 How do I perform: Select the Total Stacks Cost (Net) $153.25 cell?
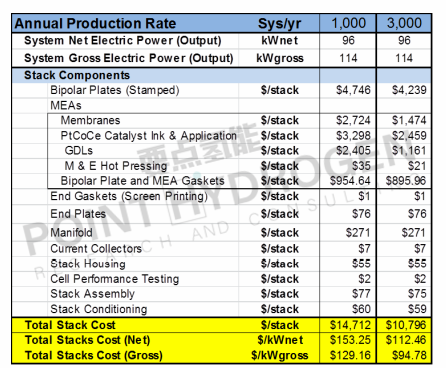pyautogui.click(x=348, y=340)
